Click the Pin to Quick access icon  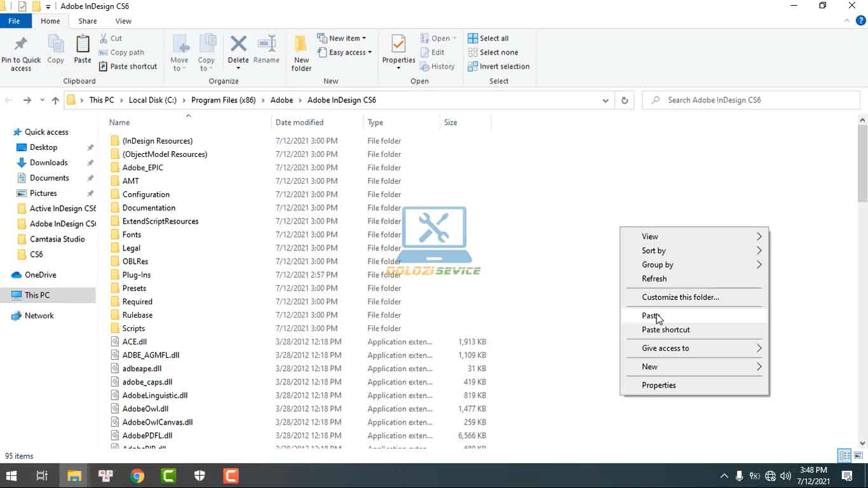(20, 44)
